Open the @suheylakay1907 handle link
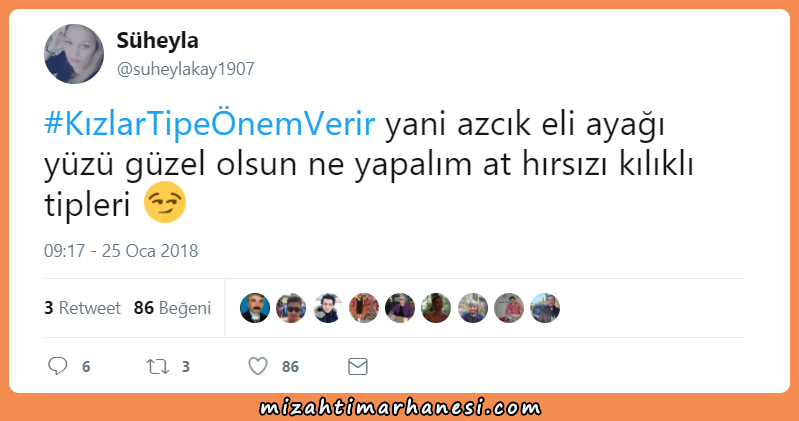This screenshot has width=799, height=421. click(185, 69)
